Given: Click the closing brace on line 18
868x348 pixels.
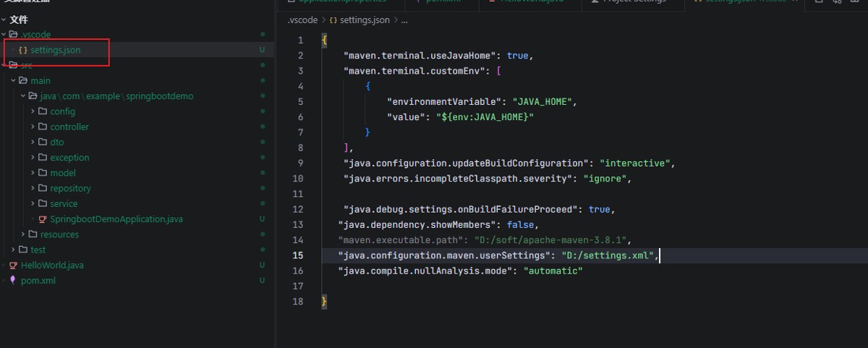Looking at the screenshot, I should click(x=324, y=301).
